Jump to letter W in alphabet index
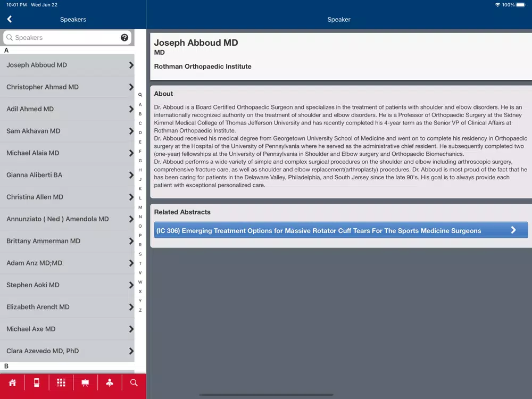The width and height of the screenshot is (532, 399). 140,282
